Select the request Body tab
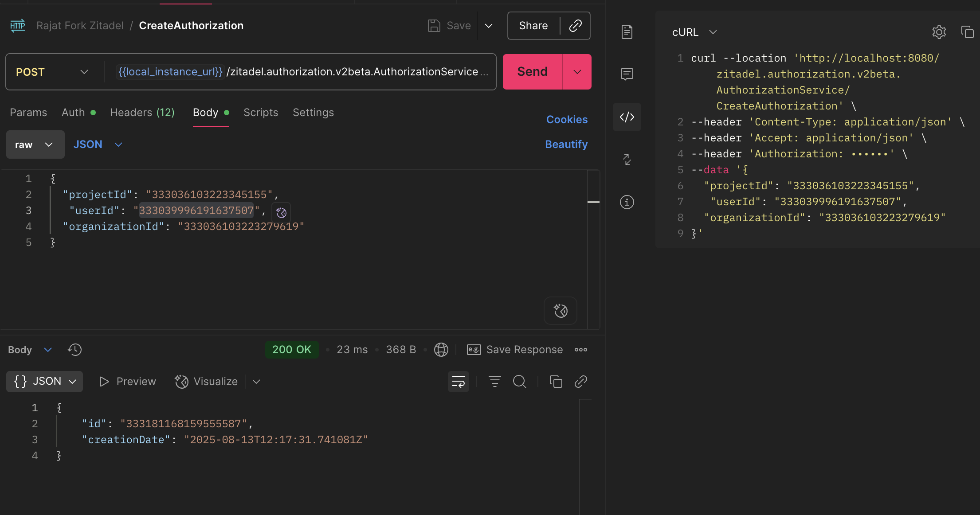980x515 pixels. (x=211, y=113)
